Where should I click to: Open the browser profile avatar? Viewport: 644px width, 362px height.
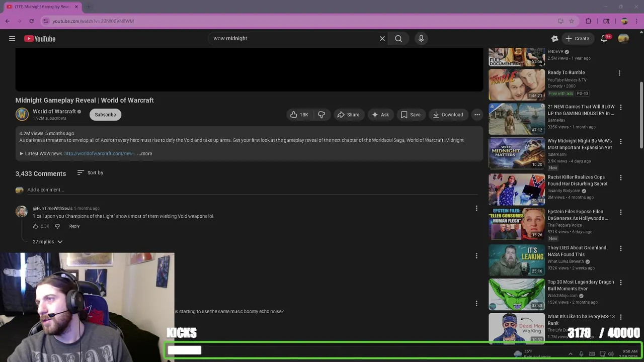(624, 21)
